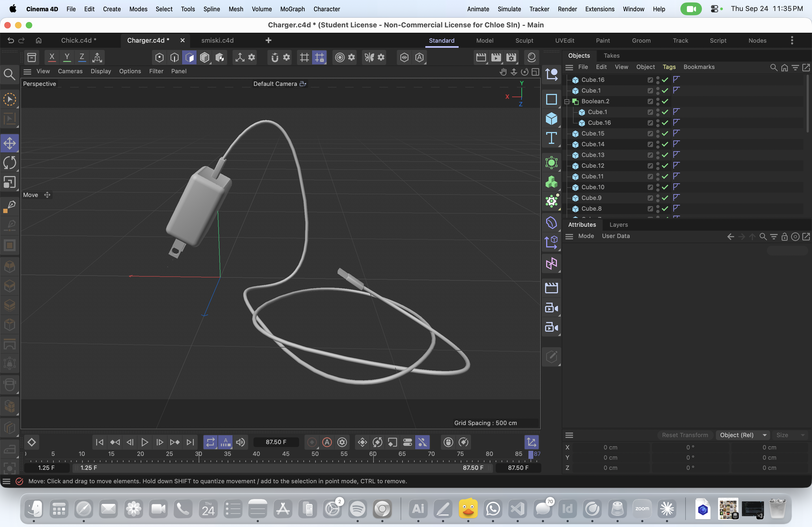Switch to the smiski.c4d document tab

pos(217,41)
